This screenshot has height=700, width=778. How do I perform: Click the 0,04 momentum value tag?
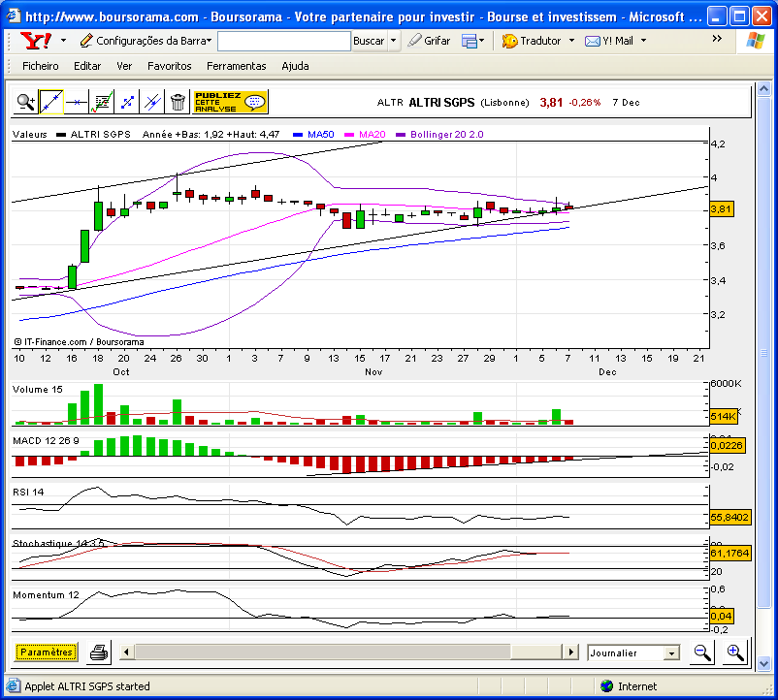pyautogui.click(x=722, y=617)
